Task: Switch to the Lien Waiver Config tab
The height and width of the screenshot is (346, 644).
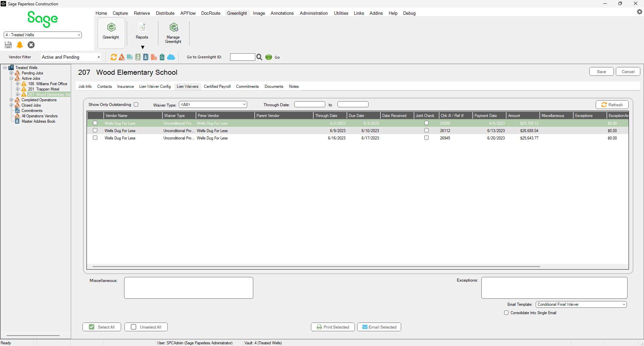Action: tap(155, 86)
